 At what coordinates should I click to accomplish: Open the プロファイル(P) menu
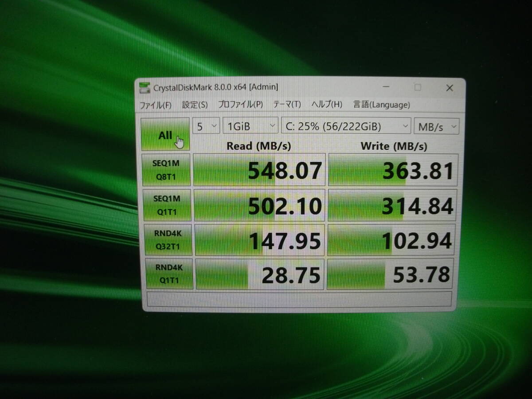[240, 105]
